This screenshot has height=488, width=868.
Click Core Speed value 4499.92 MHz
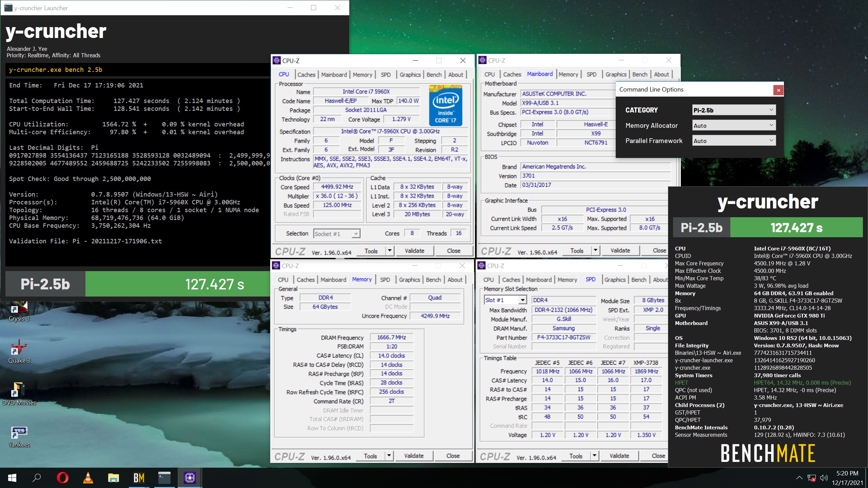pos(337,187)
